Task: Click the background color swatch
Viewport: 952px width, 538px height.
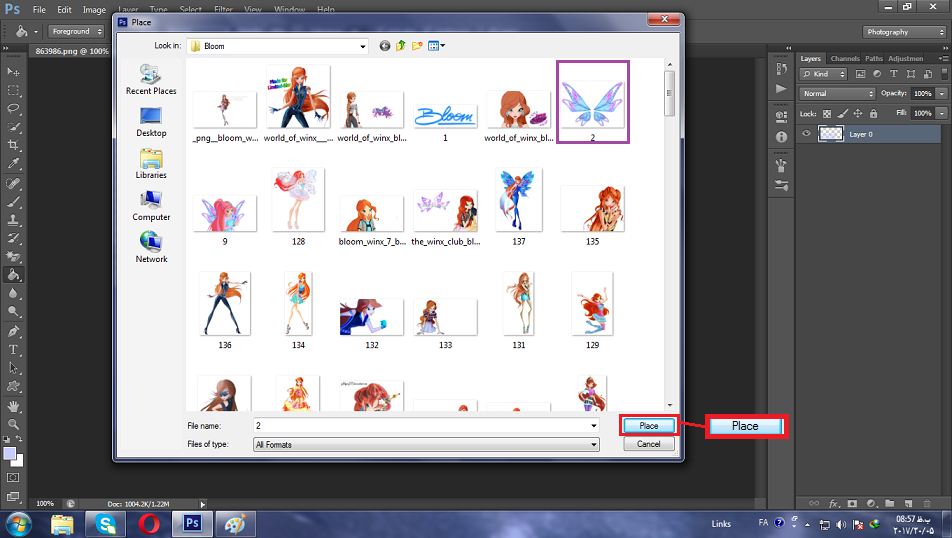Action: (x=19, y=461)
